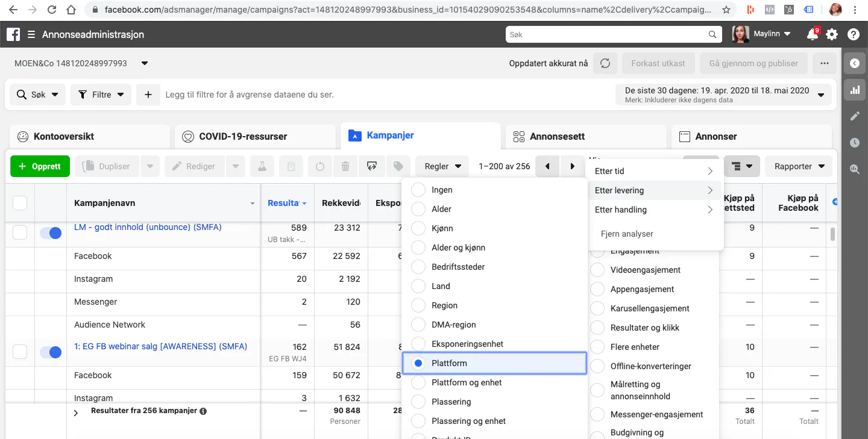Choose the Land breakdown radio option
The width and height of the screenshot is (868, 439).
418,286
